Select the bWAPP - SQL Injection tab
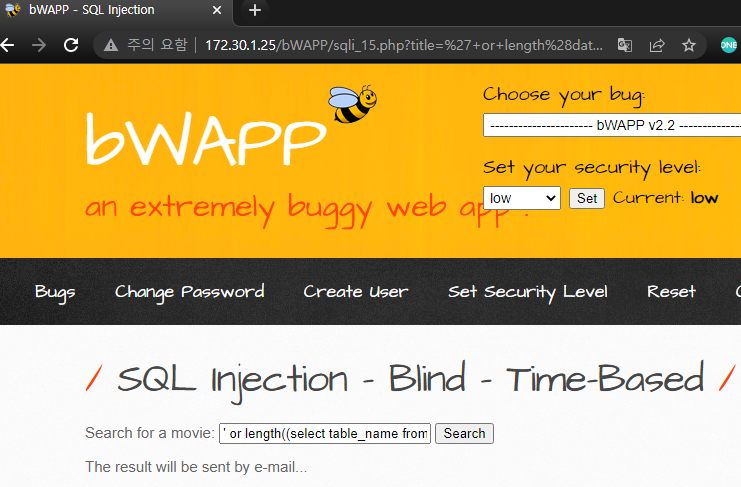Image resolution: width=741 pixels, height=487 pixels. click(x=115, y=11)
